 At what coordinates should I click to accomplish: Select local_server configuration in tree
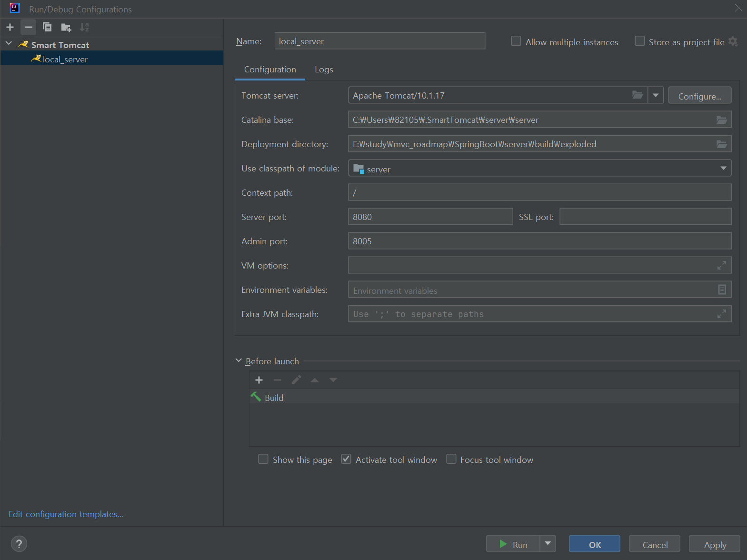(112, 59)
